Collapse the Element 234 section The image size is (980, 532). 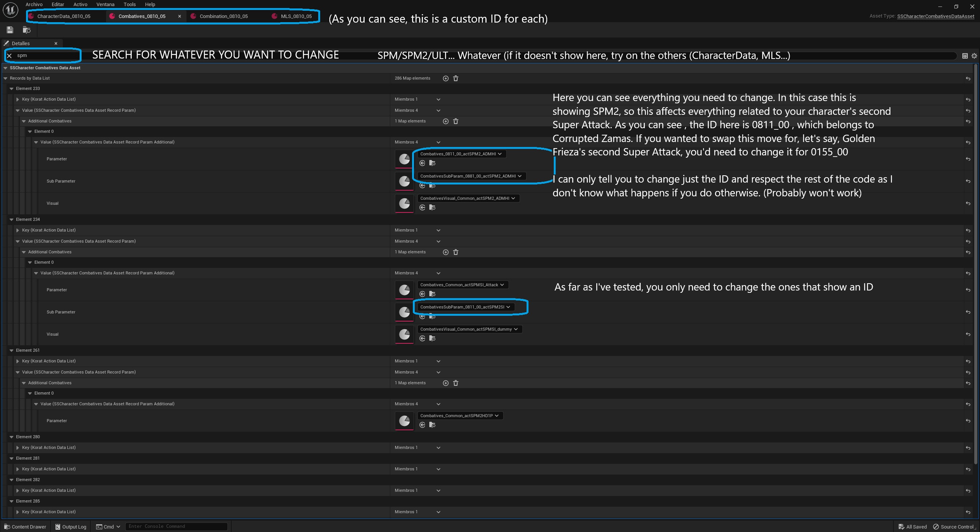coord(11,219)
